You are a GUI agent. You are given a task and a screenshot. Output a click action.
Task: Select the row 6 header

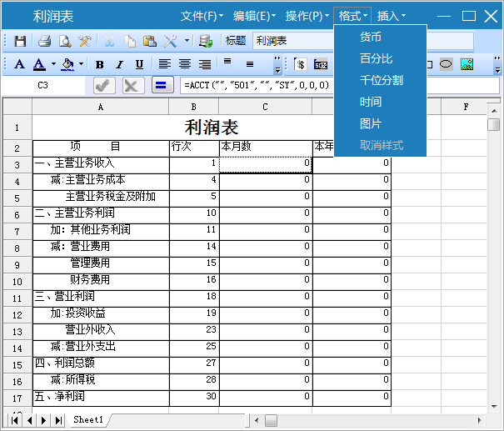17,215
